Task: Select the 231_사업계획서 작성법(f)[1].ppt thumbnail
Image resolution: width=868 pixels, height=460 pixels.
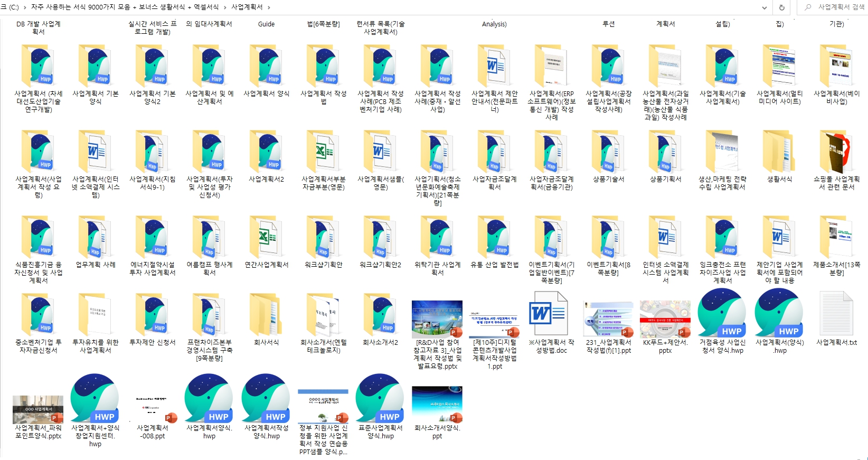Action: click(x=608, y=319)
